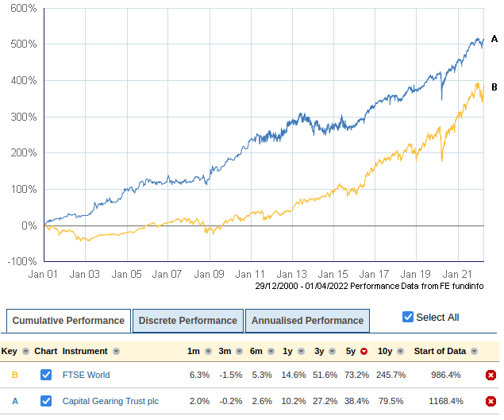
Task: Uncheck FTSE World chart checkbox
Action: coord(46,375)
